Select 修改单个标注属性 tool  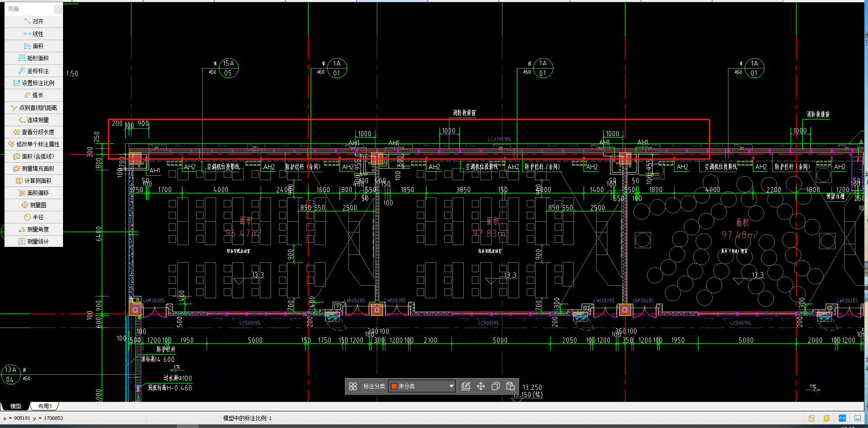[x=34, y=144]
